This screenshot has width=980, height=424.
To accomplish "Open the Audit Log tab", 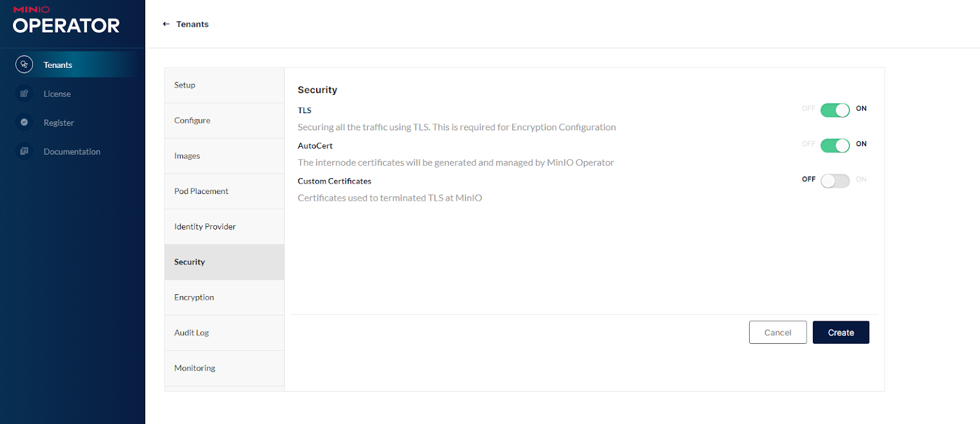I will click(224, 333).
